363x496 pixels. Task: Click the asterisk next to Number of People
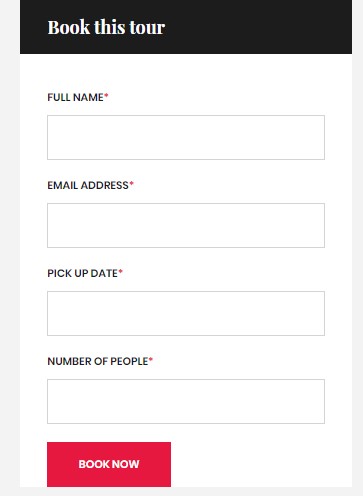pos(151,360)
